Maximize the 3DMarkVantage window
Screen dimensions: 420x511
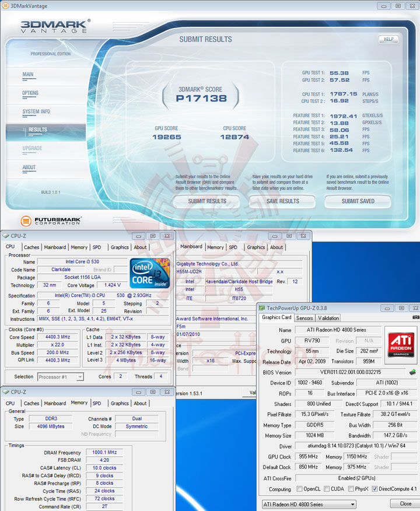[x=398, y=6]
